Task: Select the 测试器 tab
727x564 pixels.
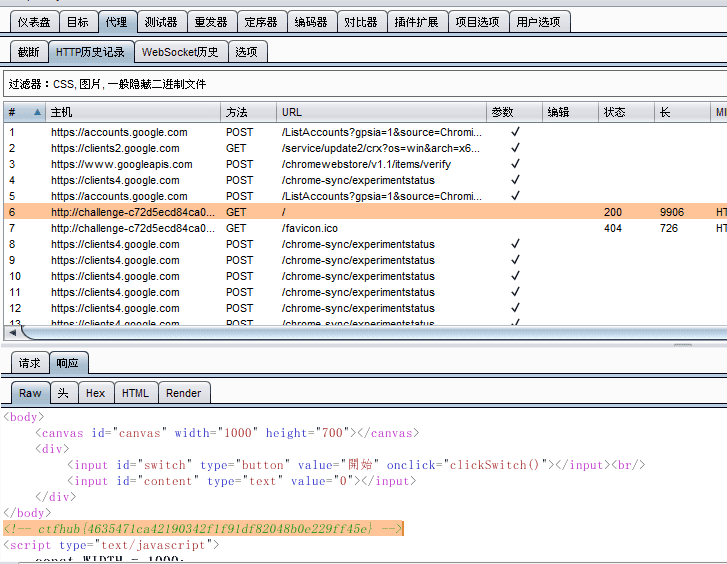Action: click(x=160, y=22)
